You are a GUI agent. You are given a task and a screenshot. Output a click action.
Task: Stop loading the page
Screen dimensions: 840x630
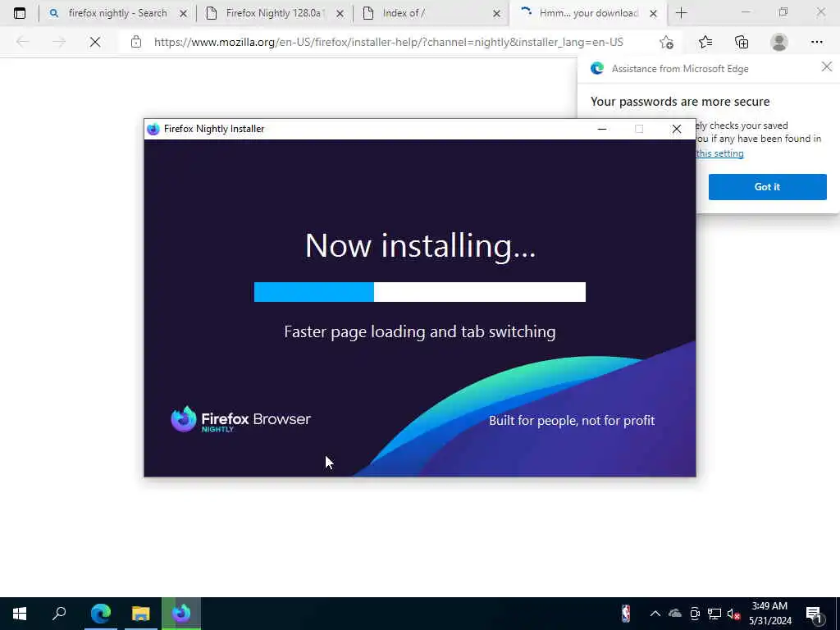(x=95, y=42)
